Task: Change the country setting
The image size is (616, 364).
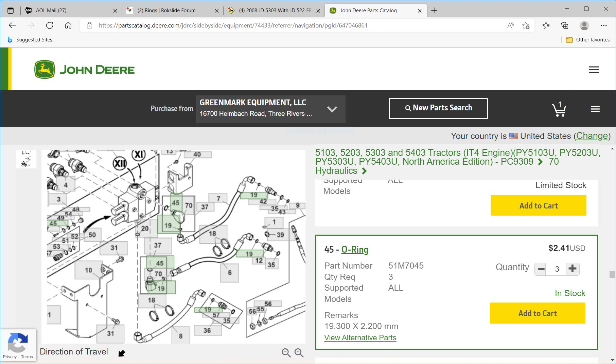Action: (592, 136)
